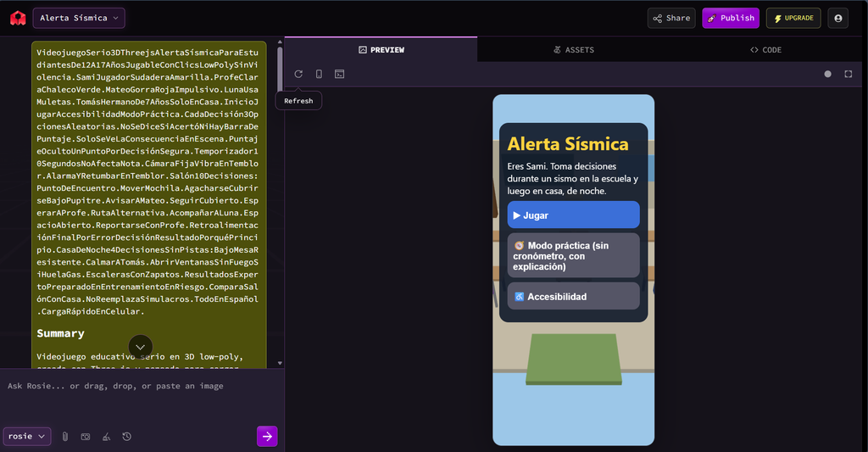Click the scrollbar up arrow
Viewport: 868px width, 452px height.
pyautogui.click(x=280, y=42)
